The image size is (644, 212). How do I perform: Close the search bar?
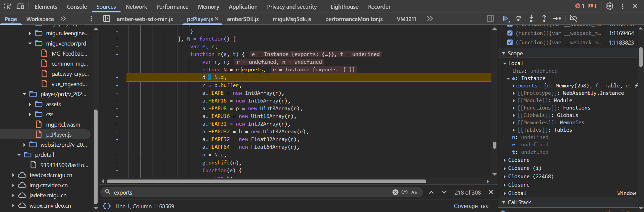491,192
